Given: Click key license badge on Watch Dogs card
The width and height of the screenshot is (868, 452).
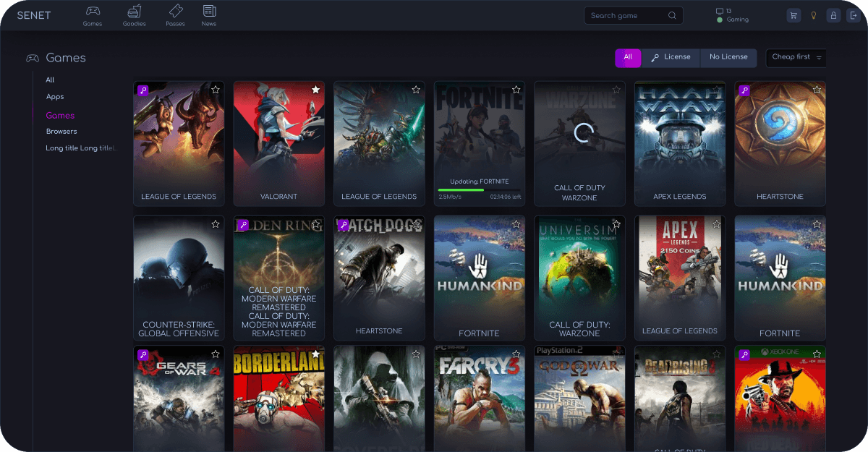Looking at the screenshot, I should 344,226.
